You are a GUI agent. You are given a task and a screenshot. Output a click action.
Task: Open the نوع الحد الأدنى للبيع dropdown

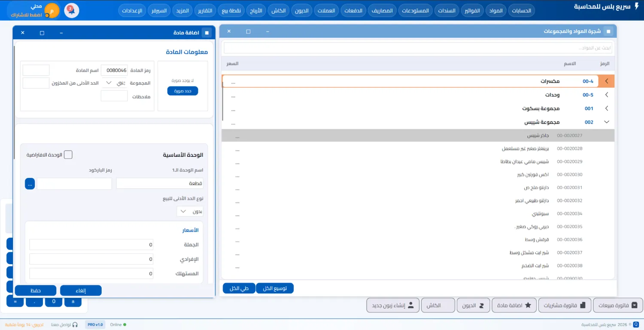coord(190,211)
